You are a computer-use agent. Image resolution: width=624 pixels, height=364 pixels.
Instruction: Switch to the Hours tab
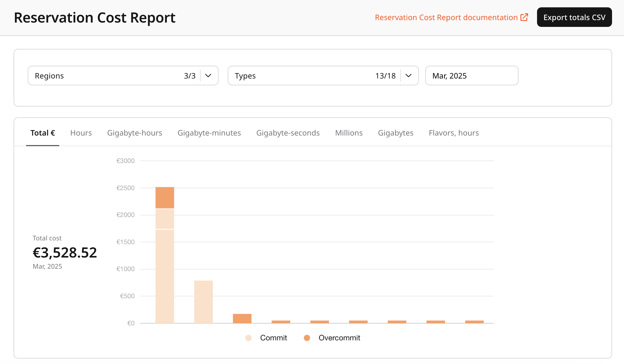pos(81,133)
